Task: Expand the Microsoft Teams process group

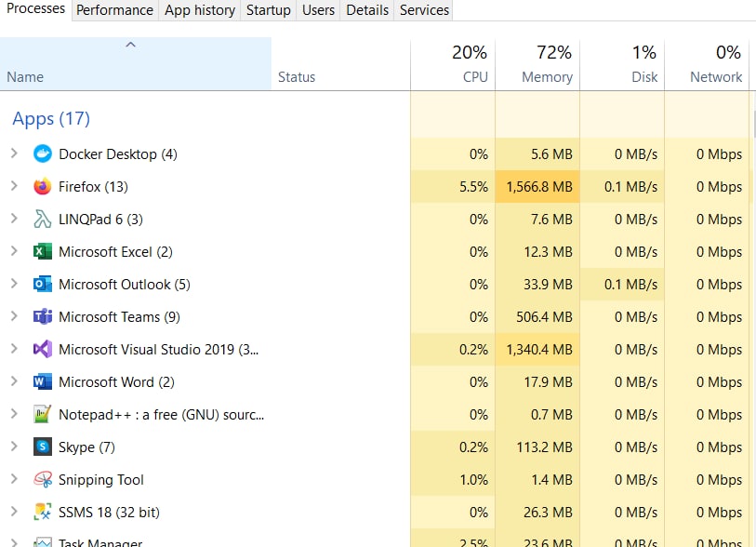Action: 14,316
